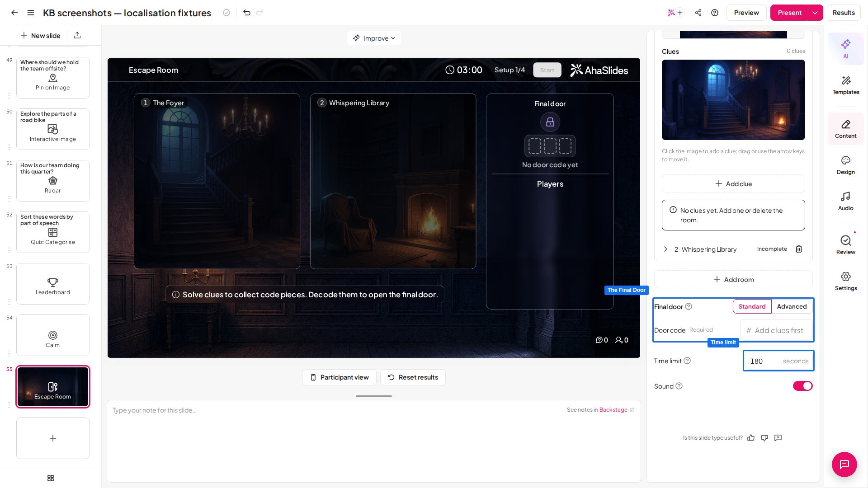Open the Improve dropdown
Image resolution: width=868 pixels, height=488 pixels.
pos(374,38)
